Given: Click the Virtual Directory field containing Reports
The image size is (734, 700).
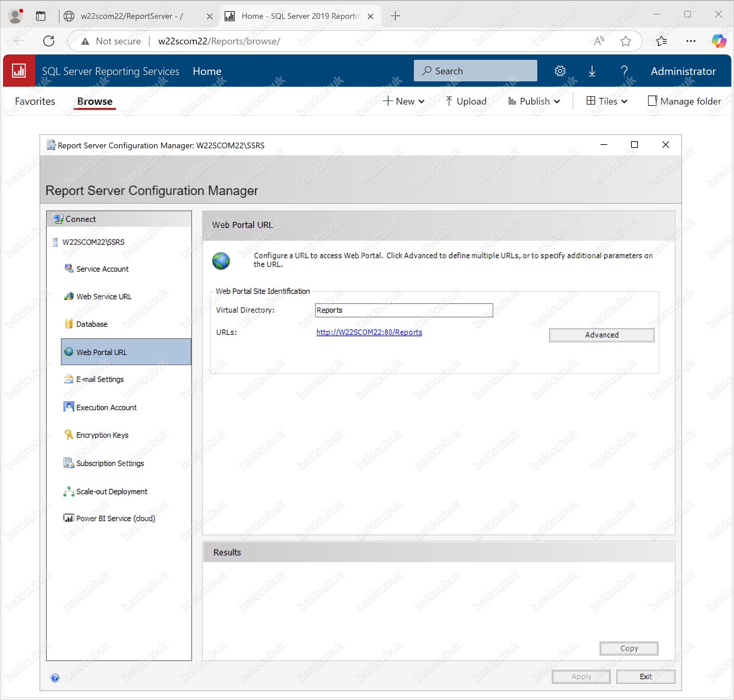Looking at the screenshot, I should [x=404, y=310].
